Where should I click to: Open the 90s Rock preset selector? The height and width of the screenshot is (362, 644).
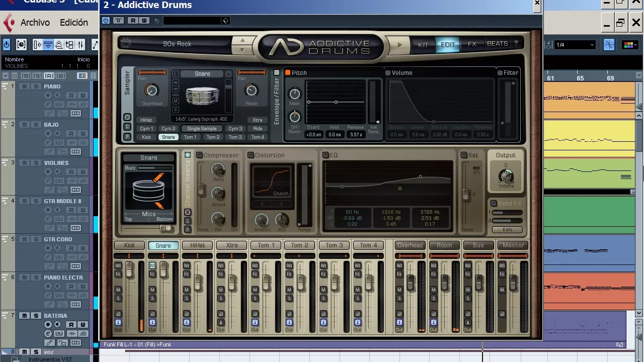(177, 44)
